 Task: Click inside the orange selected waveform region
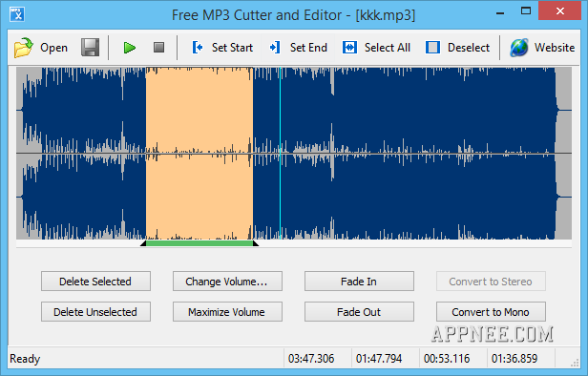199,153
